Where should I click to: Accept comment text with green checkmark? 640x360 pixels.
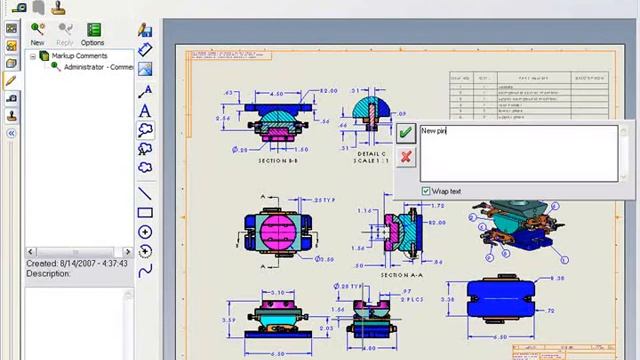pos(406,133)
